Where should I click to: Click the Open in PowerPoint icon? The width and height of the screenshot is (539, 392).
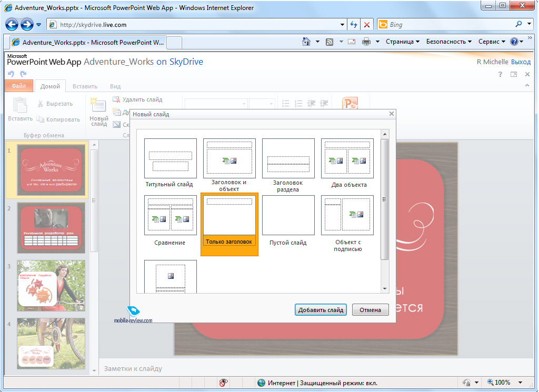tap(350, 103)
